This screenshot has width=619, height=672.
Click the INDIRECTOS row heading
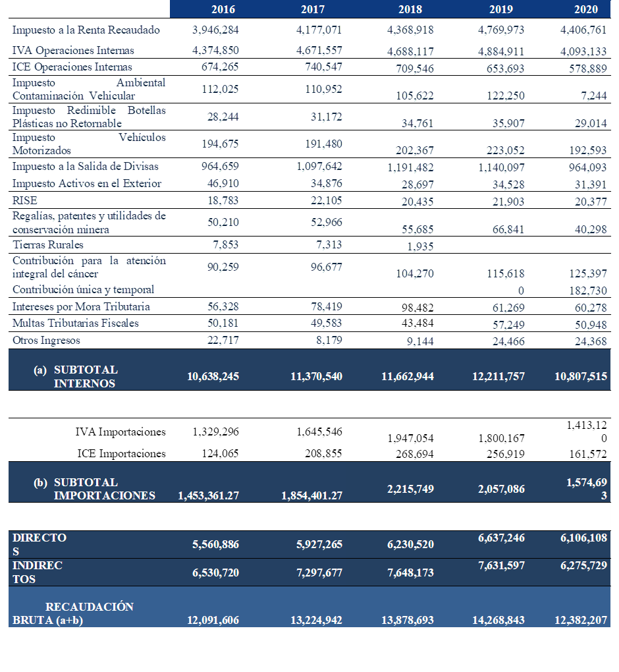pyautogui.click(x=38, y=572)
